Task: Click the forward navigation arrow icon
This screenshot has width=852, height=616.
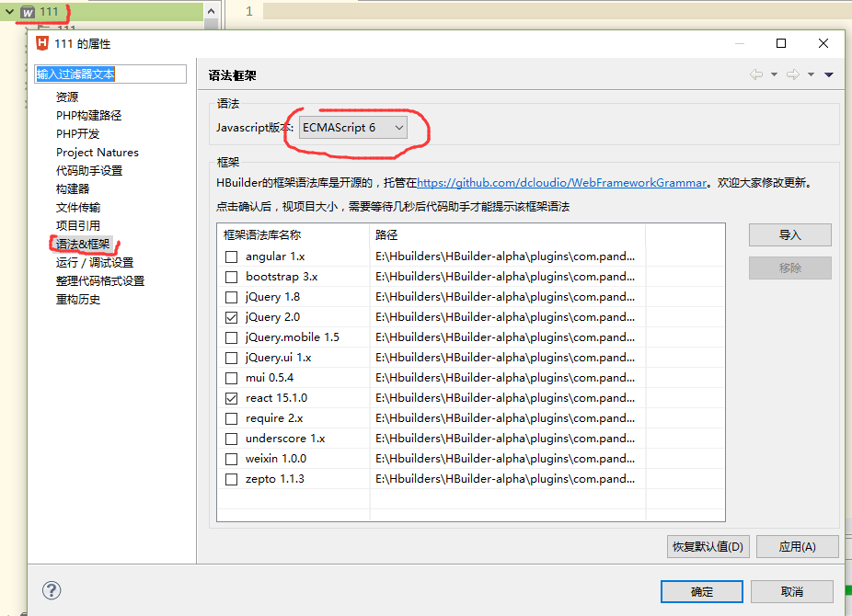Action: [793, 74]
